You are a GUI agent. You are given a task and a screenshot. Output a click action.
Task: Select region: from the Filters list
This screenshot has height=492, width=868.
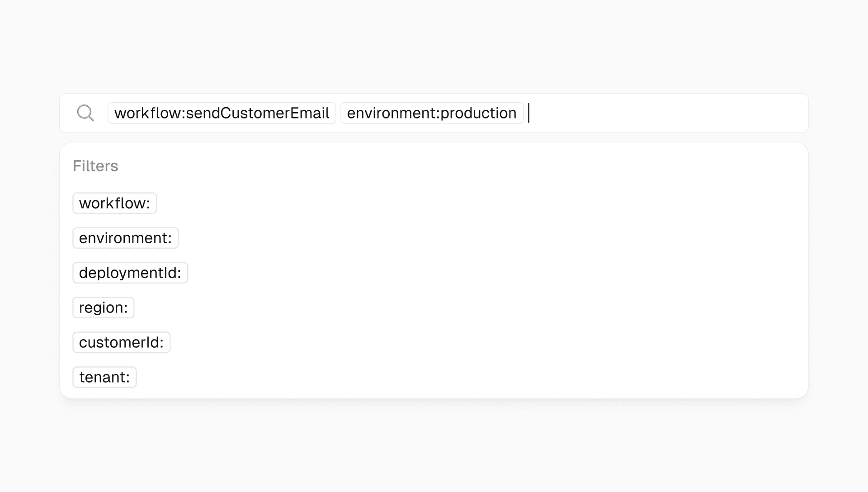(x=104, y=307)
